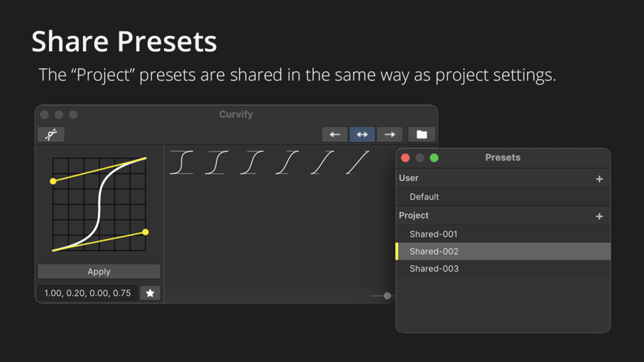This screenshot has height=362, width=644.
Task: Choose the third curve preset thumbnail
Action: point(252,162)
